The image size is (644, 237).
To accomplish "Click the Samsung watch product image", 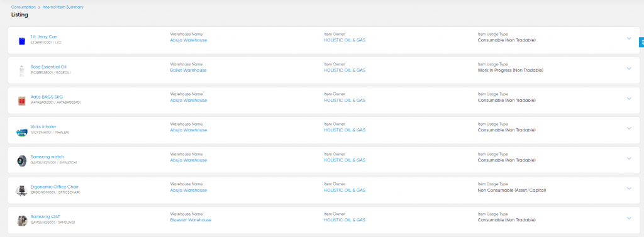I will [22, 160].
